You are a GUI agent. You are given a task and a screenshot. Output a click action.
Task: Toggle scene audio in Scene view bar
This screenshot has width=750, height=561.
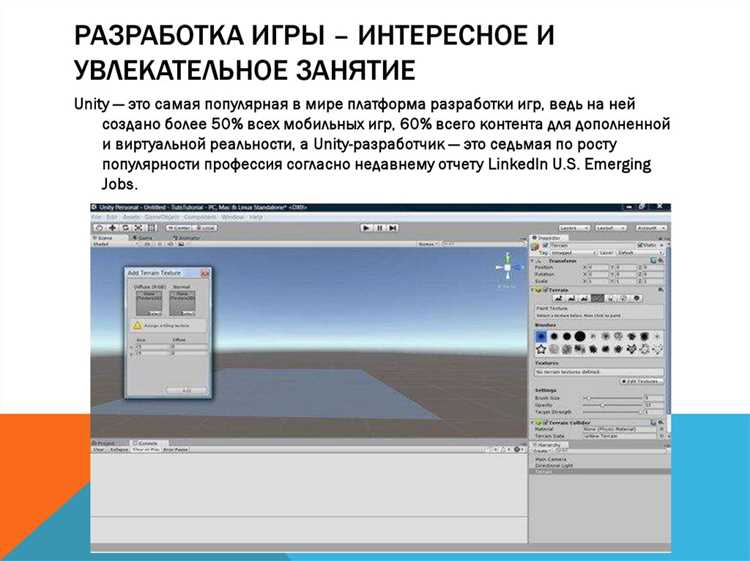pos(170,244)
